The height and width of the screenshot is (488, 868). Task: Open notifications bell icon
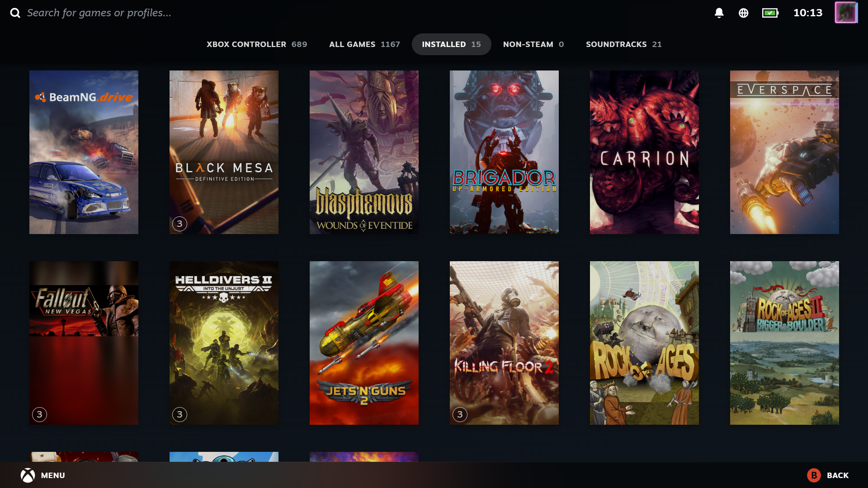[719, 13]
